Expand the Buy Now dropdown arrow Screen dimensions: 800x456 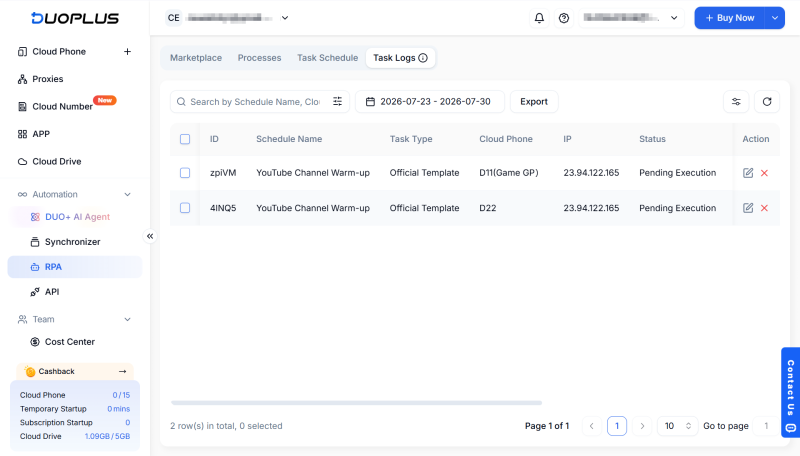point(774,18)
